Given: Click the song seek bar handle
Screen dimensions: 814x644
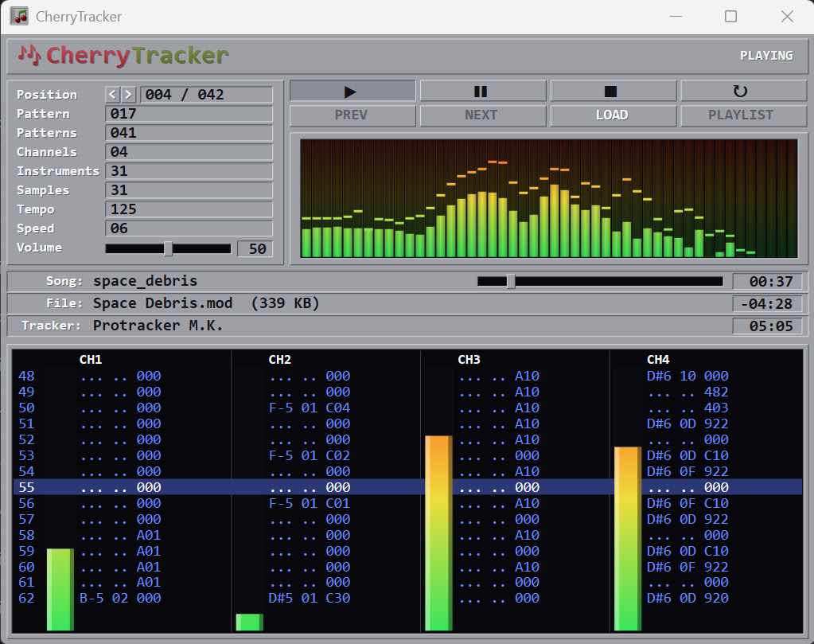Looking at the screenshot, I should [x=511, y=282].
